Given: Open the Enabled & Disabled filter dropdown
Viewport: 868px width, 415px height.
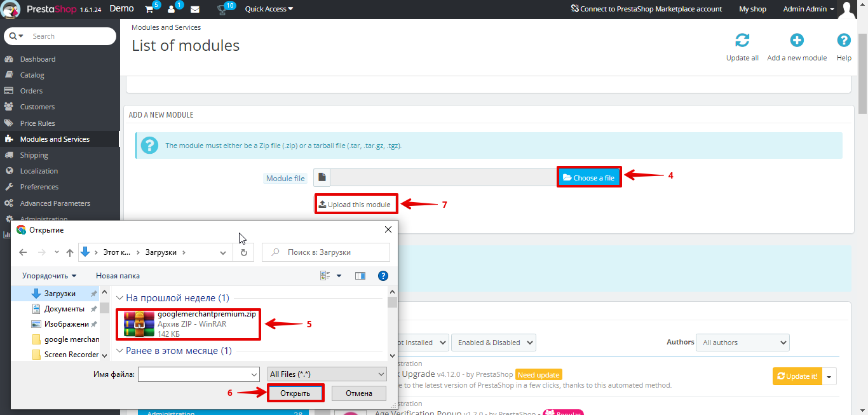Looking at the screenshot, I should pos(494,343).
